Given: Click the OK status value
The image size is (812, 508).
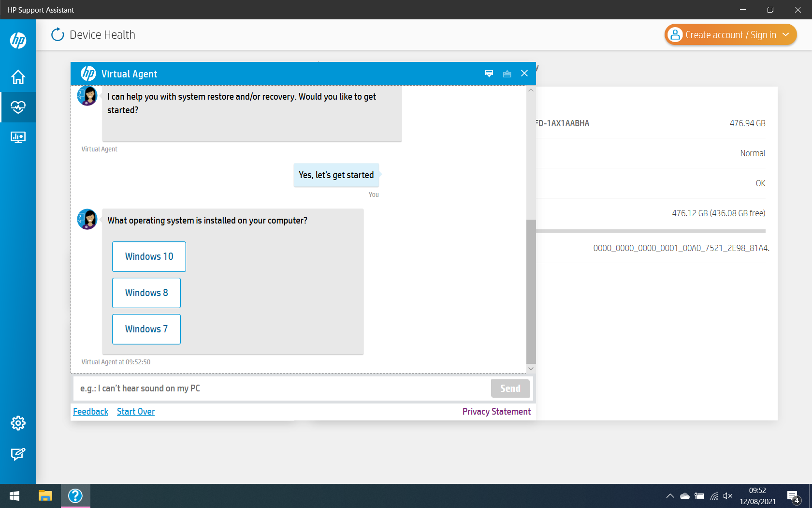Looking at the screenshot, I should point(760,183).
